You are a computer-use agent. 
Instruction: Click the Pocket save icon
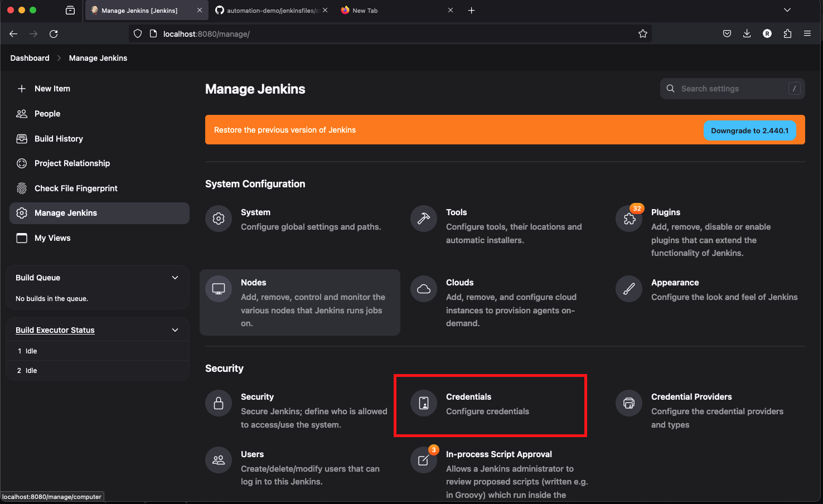pyautogui.click(x=727, y=34)
